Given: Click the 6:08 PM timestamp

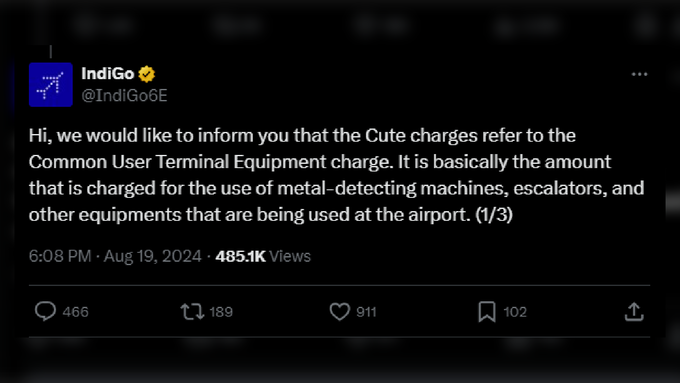Looking at the screenshot, I should 60,256.
